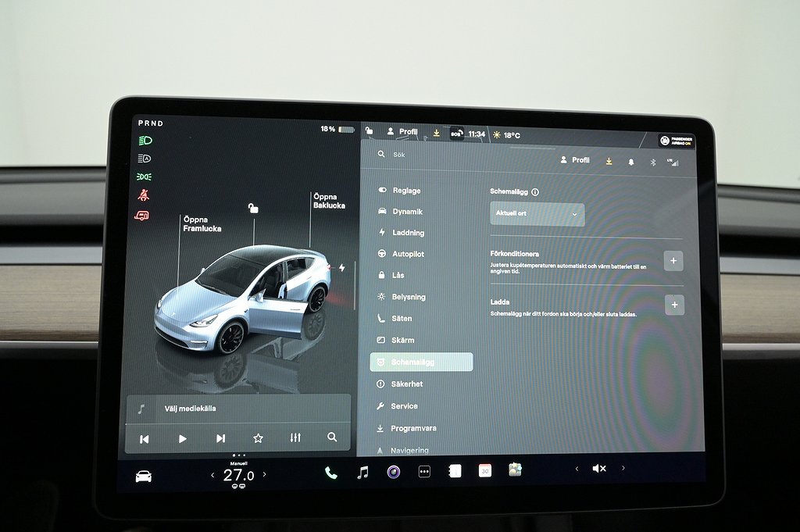The width and height of the screenshot is (800, 532).
Task: Tap the SOS emergency icon
Action: tap(456, 134)
